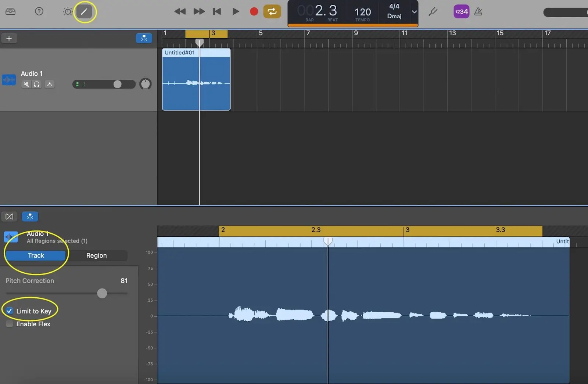The width and height of the screenshot is (588, 384).
Task: Solo Audio 1 with headphones icon
Action: pos(37,84)
